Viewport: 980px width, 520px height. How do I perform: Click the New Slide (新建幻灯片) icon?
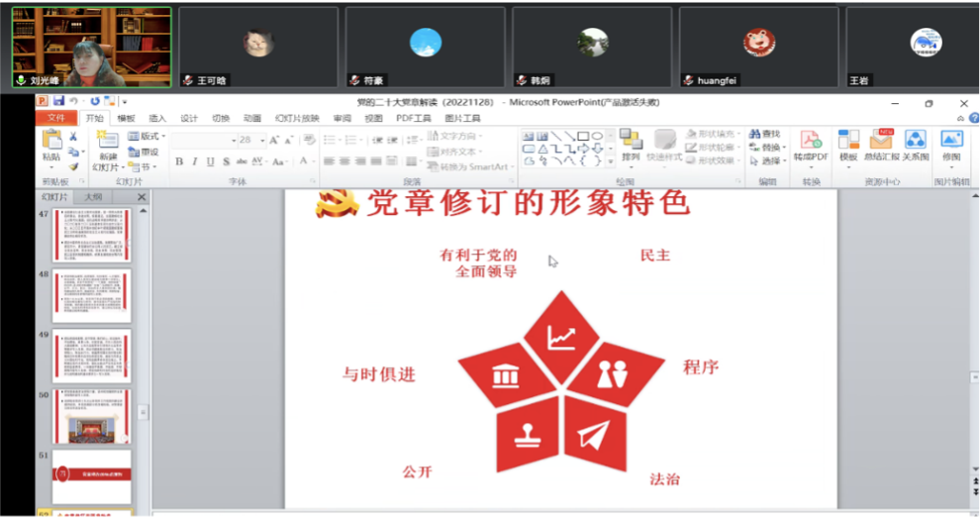point(107,145)
